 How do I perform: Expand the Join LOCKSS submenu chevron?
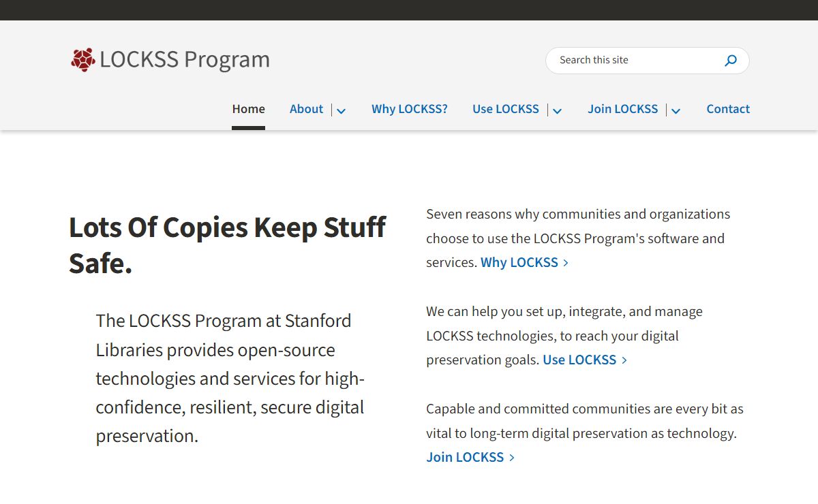pyautogui.click(x=676, y=110)
